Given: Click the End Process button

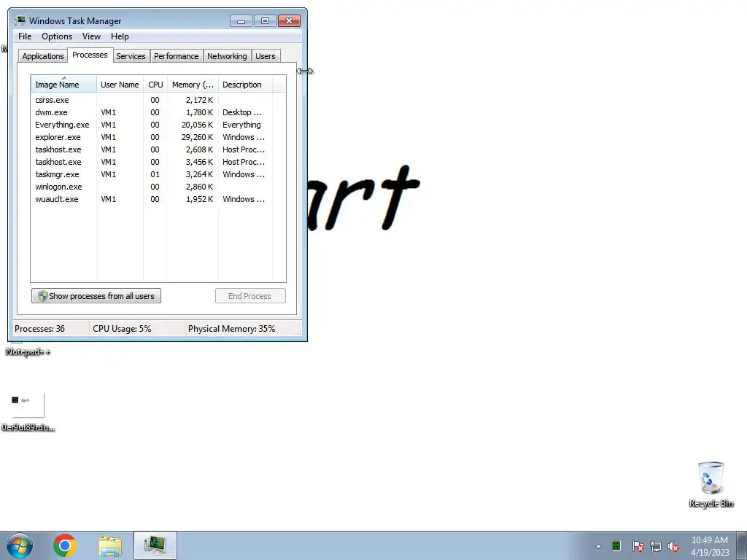Looking at the screenshot, I should coord(250,296).
